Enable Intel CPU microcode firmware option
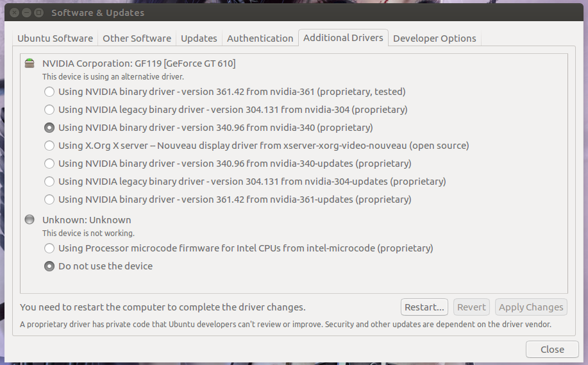This screenshot has height=365, width=588. [x=49, y=248]
